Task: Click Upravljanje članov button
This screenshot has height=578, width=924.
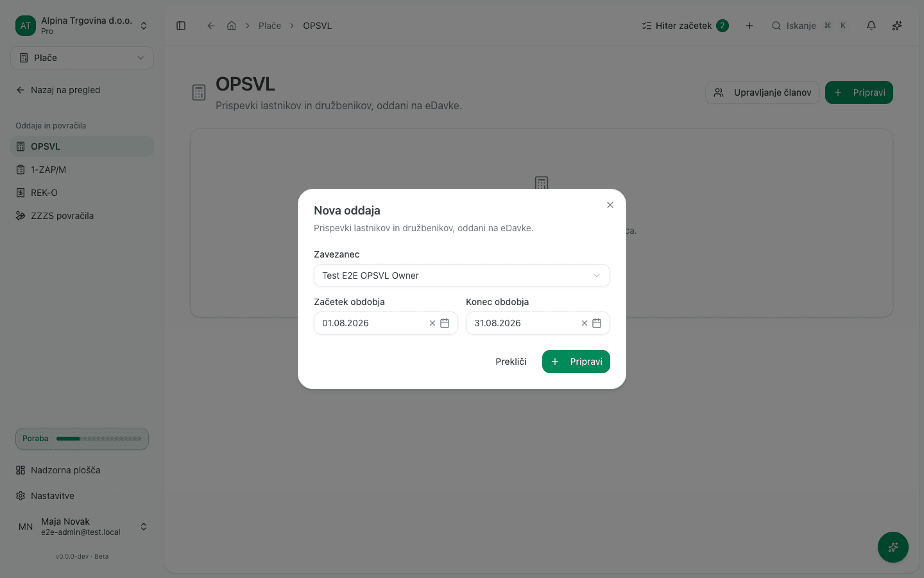Action: click(x=762, y=92)
